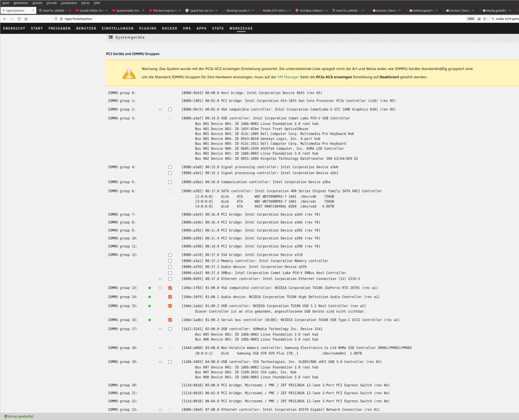Image resolution: width=519 pixels, height=420 pixels.
Task: Click the reset icon for IOMMU group 2
Action: pyautogui.click(x=160, y=109)
